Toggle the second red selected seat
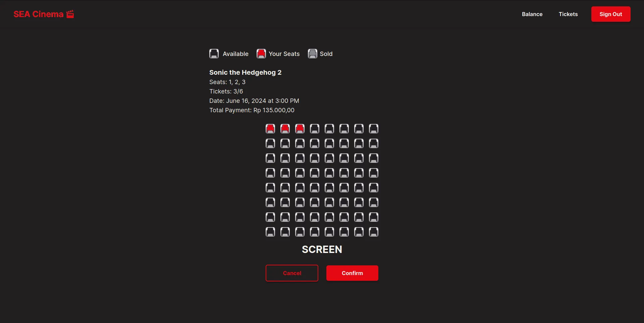 (x=285, y=128)
